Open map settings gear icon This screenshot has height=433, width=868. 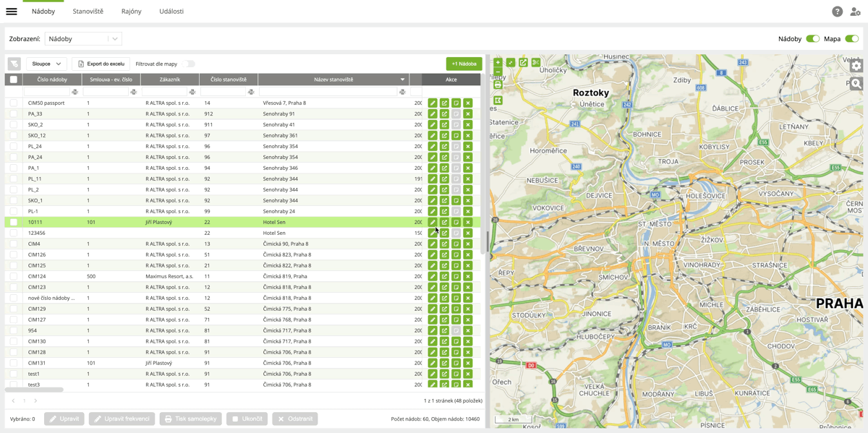pos(856,66)
